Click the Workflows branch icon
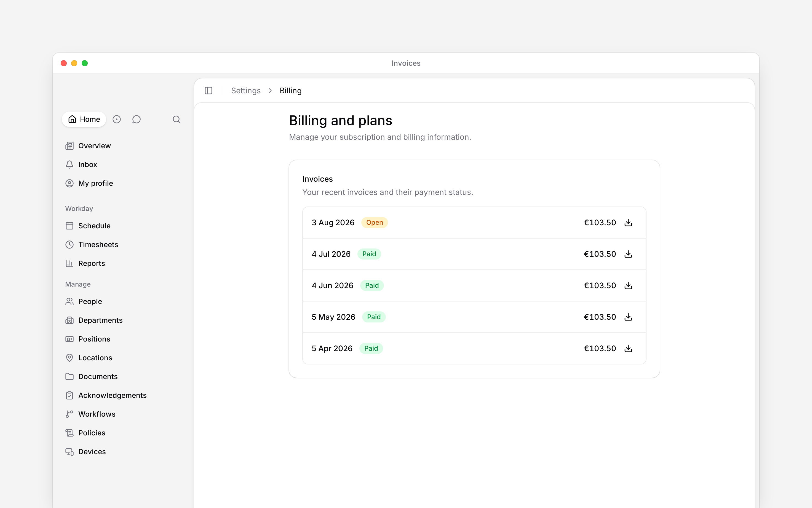 click(x=70, y=414)
